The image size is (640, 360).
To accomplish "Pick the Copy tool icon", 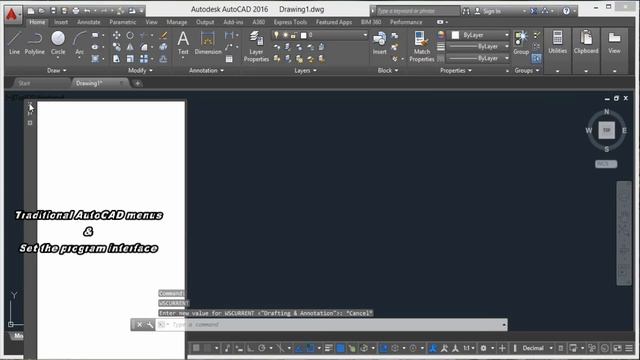I will [117, 47].
